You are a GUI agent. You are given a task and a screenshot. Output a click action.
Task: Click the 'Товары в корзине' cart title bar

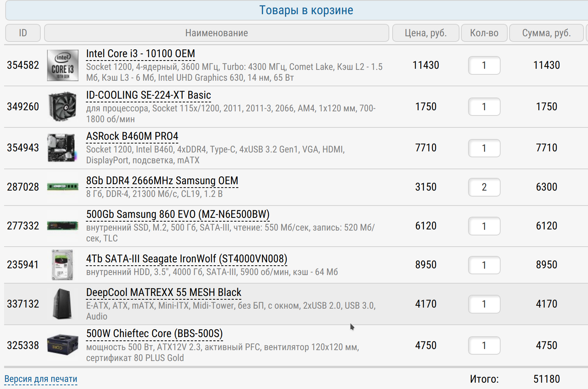pyautogui.click(x=297, y=10)
